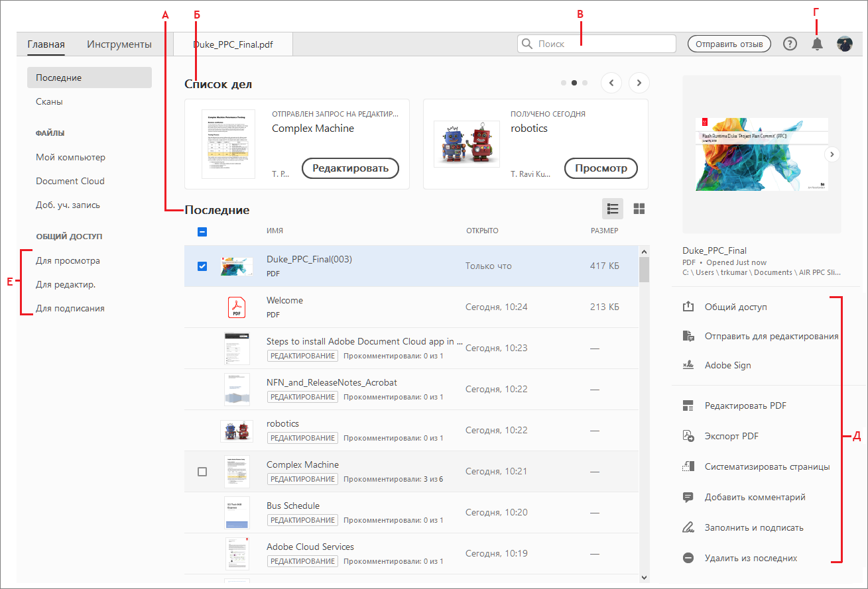This screenshot has height=589, width=868.
Task: Go to next card in Список дел
Action: (x=639, y=83)
